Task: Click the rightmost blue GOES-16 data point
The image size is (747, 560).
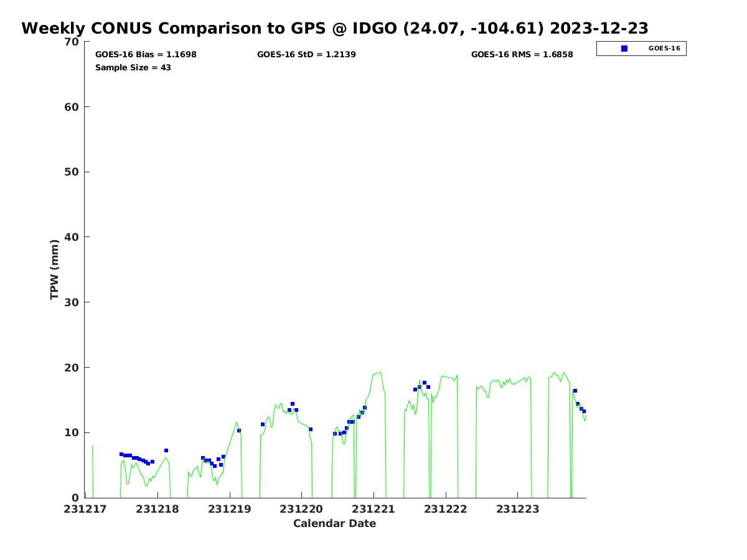Action: pos(584,411)
